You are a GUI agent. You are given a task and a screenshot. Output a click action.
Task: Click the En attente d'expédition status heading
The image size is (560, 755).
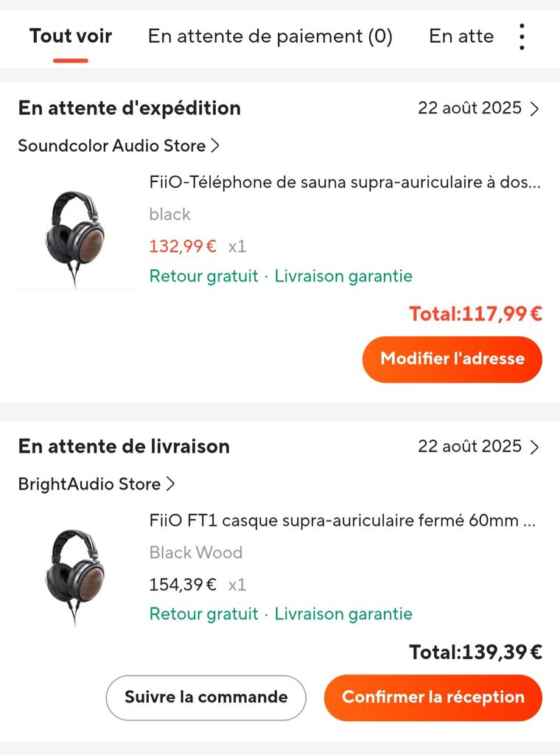click(x=130, y=108)
